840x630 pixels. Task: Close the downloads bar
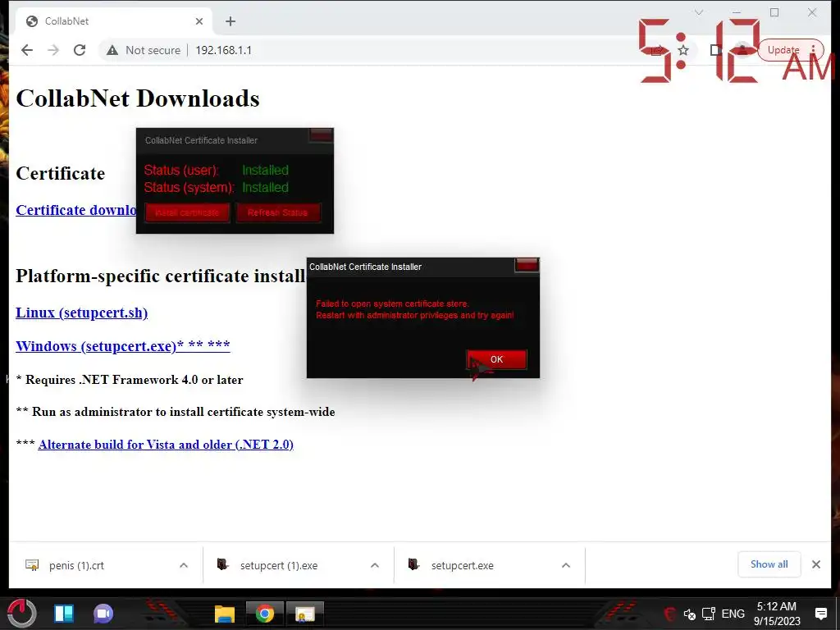pos(816,564)
